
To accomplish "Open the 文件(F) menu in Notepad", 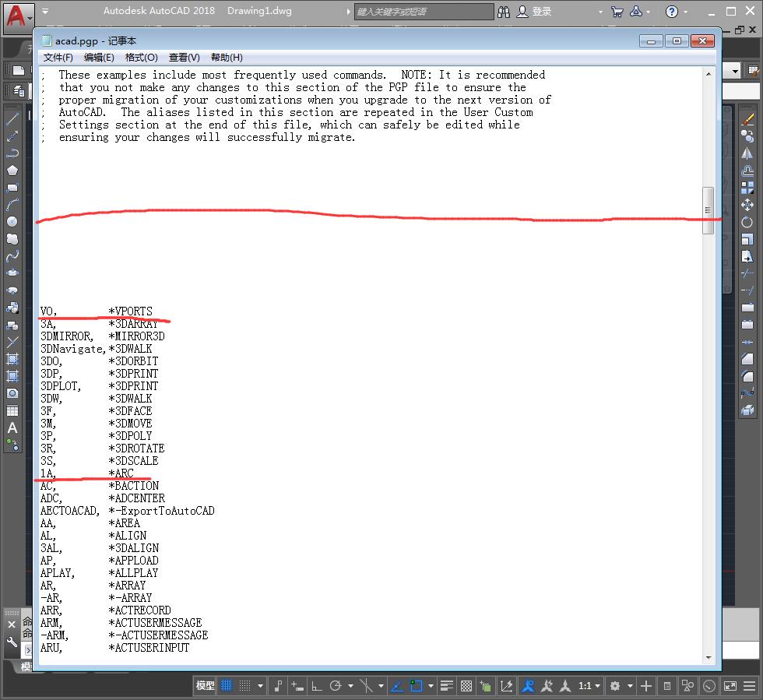I will [58, 58].
